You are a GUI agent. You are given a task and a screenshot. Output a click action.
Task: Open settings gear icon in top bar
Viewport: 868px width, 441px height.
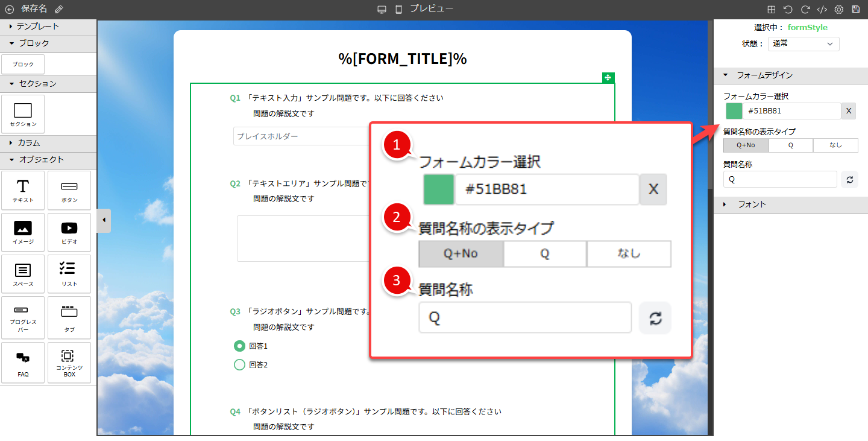(x=838, y=10)
